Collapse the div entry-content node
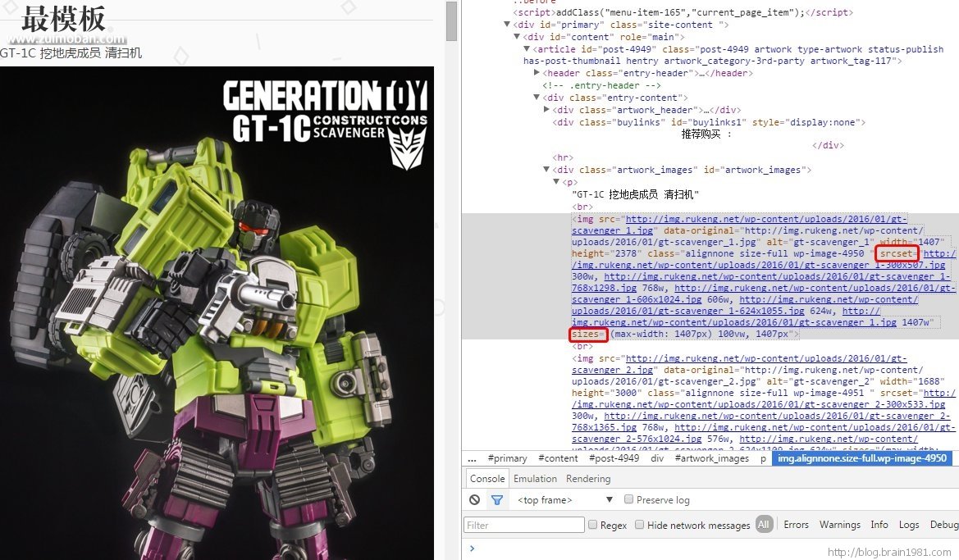Image resolution: width=959 pixels, height=560 pixels. pyautogui.click(x=537, y=98)
